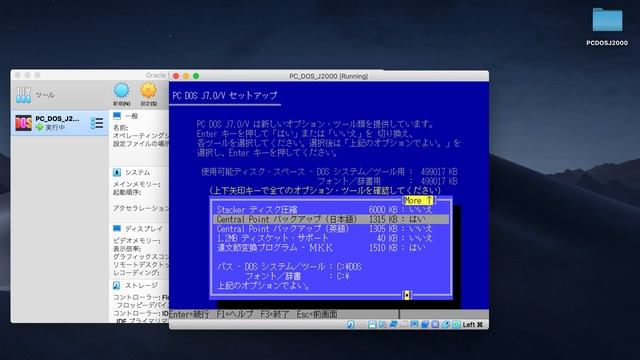
Task: Click the grey USB icon in VM status bar
Action: coord(404,324)
